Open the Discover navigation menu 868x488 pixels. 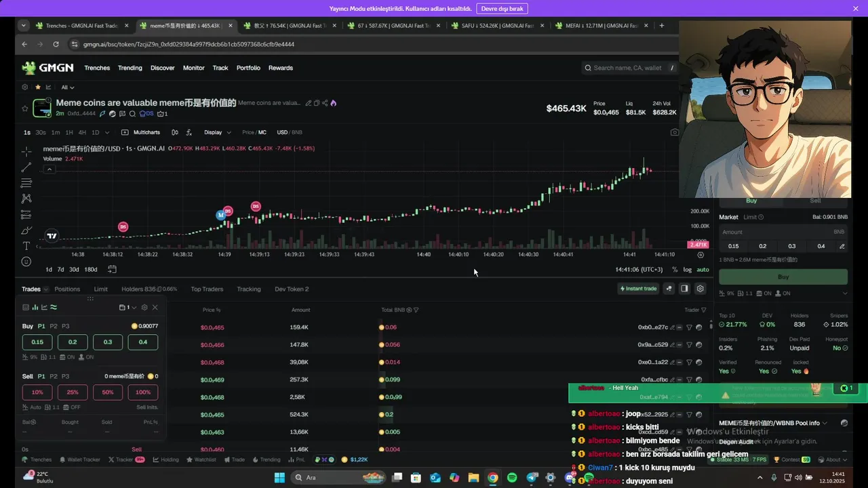tap(163, 68)
